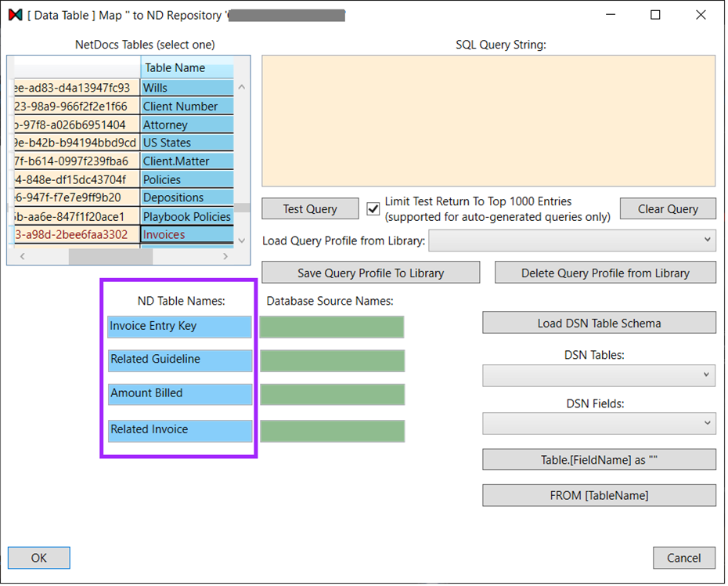728x586 pixels.
Task: Select the Wills table row
Action: tap(187, 88)
